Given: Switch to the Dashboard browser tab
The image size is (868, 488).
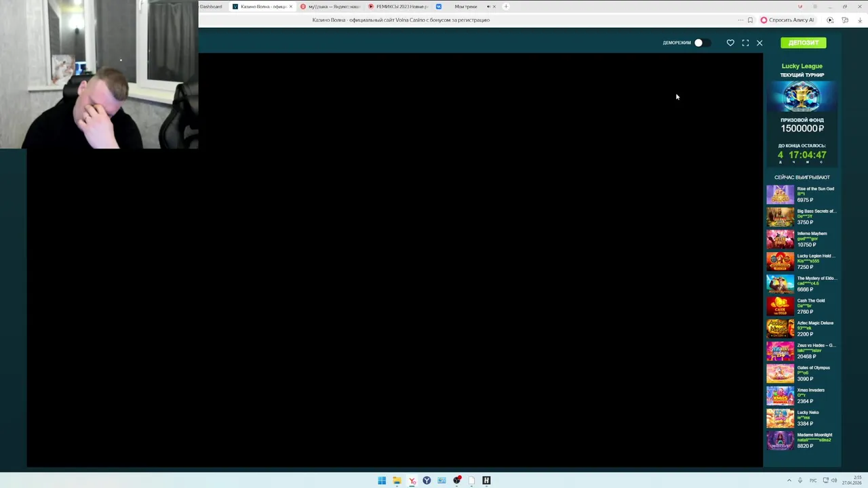Looking at the screenshot, I should click(x=211, y=7).
